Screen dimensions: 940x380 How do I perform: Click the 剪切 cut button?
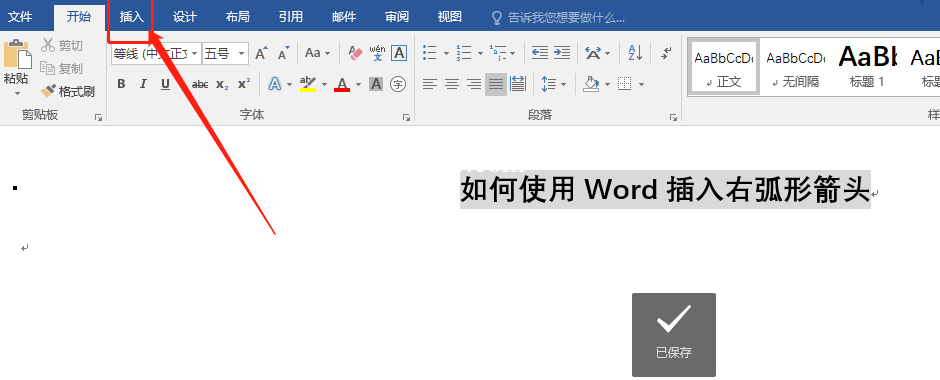62,46
